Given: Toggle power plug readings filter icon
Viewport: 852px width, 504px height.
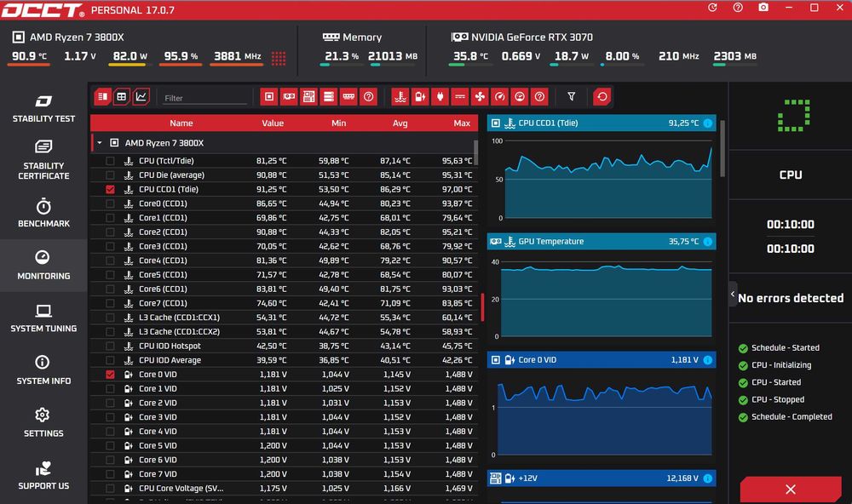Looking at the screenshot, I should pos(440,97).
